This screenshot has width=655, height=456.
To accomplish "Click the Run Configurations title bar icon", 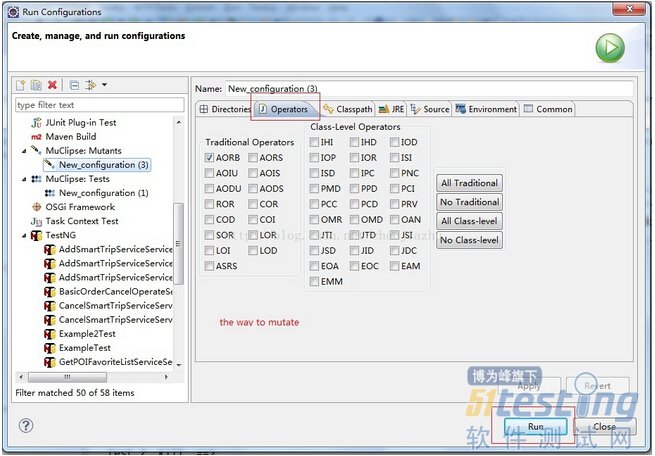I will (13, 12).
